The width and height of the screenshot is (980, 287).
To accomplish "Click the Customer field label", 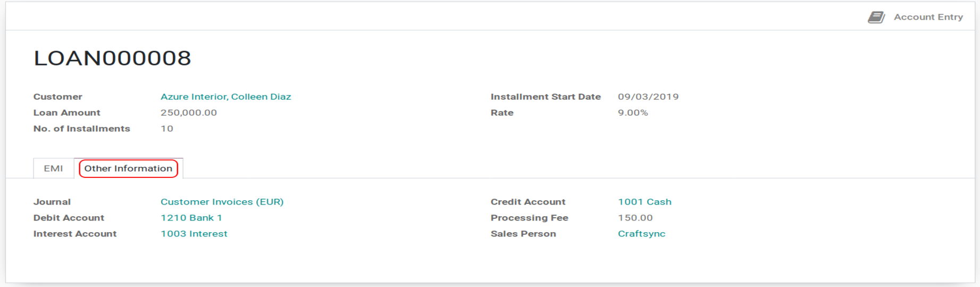I will [57, 97].
